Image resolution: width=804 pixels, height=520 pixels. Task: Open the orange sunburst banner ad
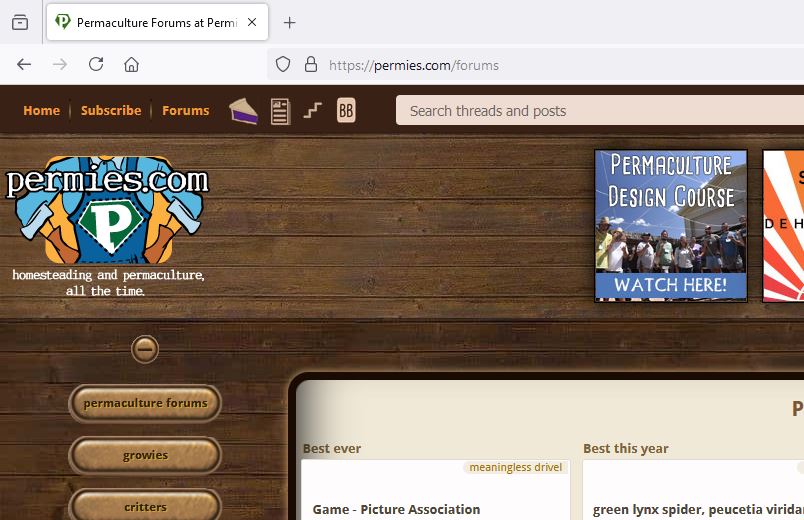[x=783, y=226]
